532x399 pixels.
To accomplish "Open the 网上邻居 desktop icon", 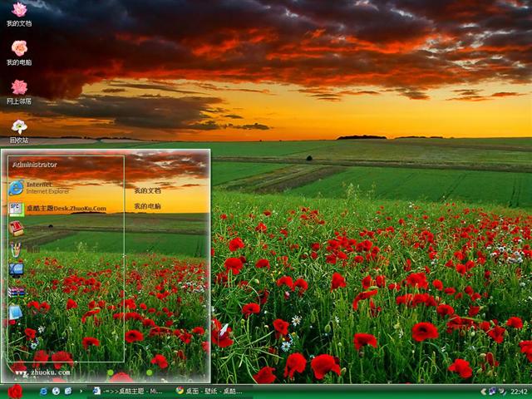I will pyautogui.click(x=19, y=92).
